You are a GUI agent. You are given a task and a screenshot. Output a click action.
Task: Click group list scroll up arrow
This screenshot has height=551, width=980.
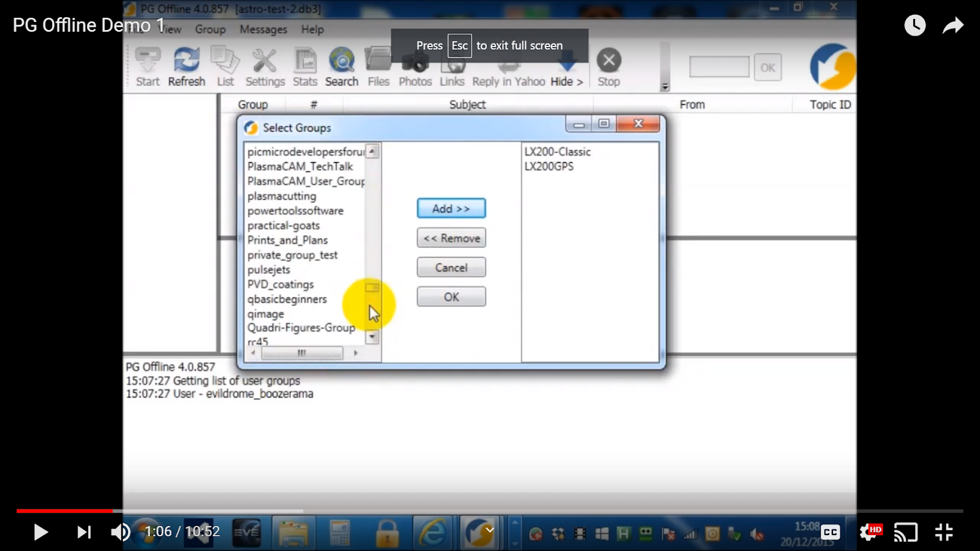pos(372,151)
